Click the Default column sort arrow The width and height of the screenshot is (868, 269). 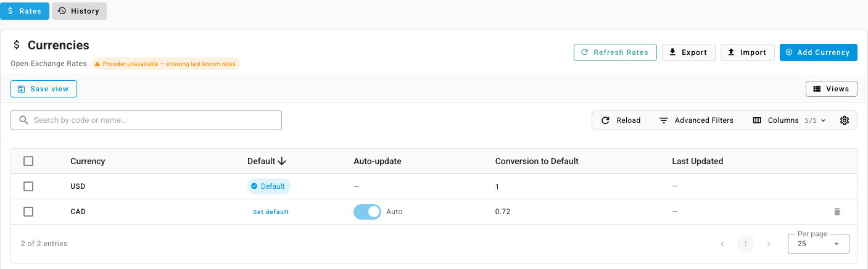coord(282,161)
